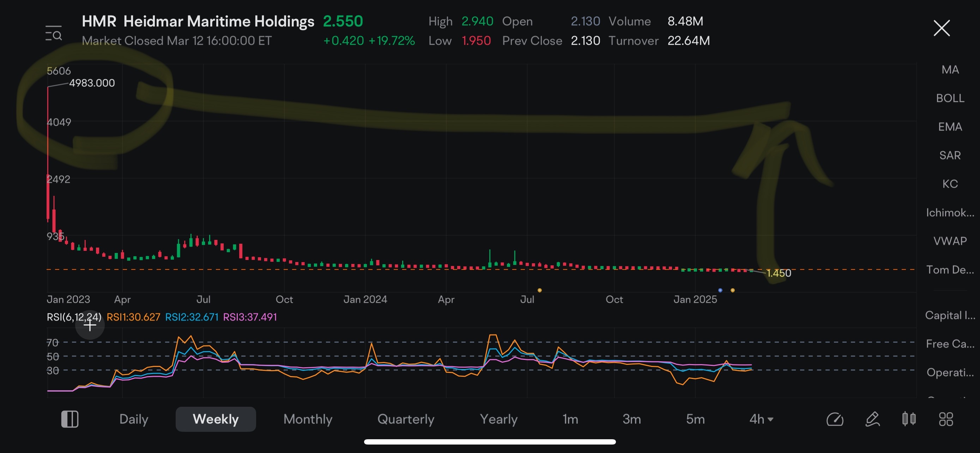
Task: Enable the SAR indicator
Action: (950, 155)
